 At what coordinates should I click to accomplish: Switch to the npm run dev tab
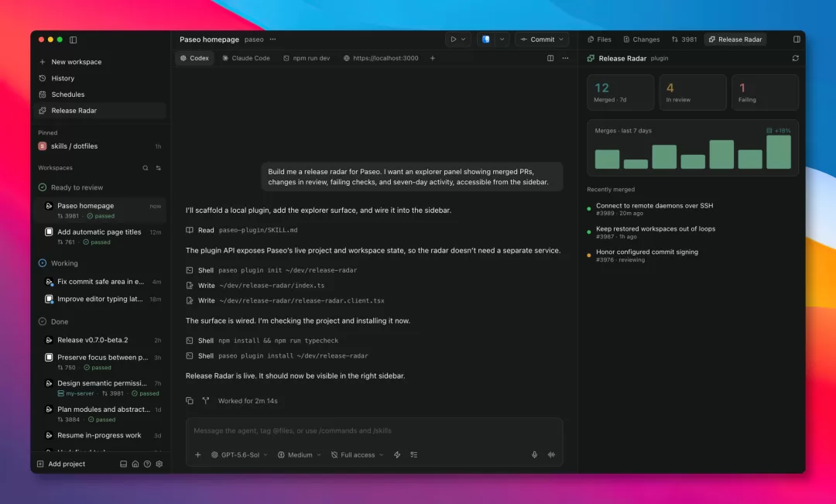coord(307,58)
